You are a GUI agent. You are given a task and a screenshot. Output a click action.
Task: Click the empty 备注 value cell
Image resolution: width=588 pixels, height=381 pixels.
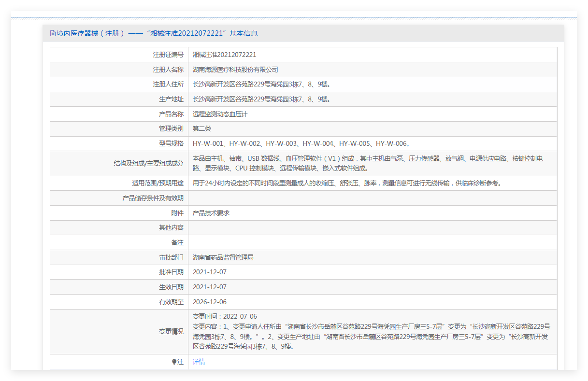tap(372, 242)
